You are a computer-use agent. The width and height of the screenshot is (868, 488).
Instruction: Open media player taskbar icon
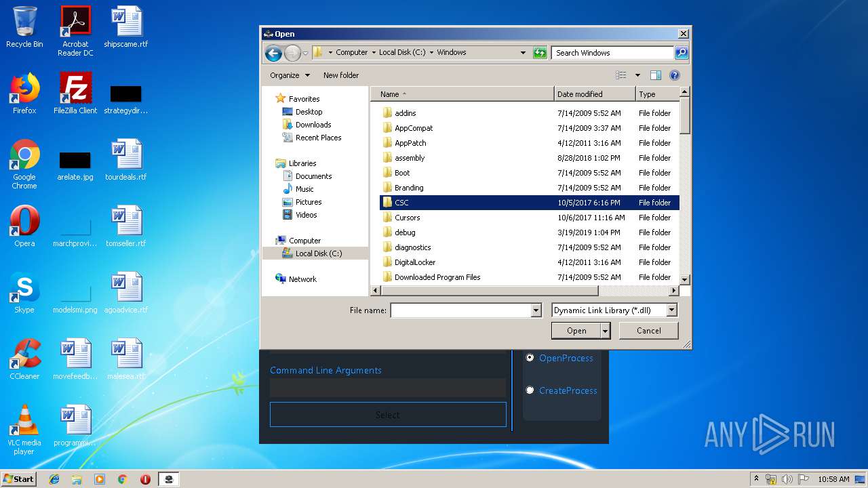click(100, 479)
